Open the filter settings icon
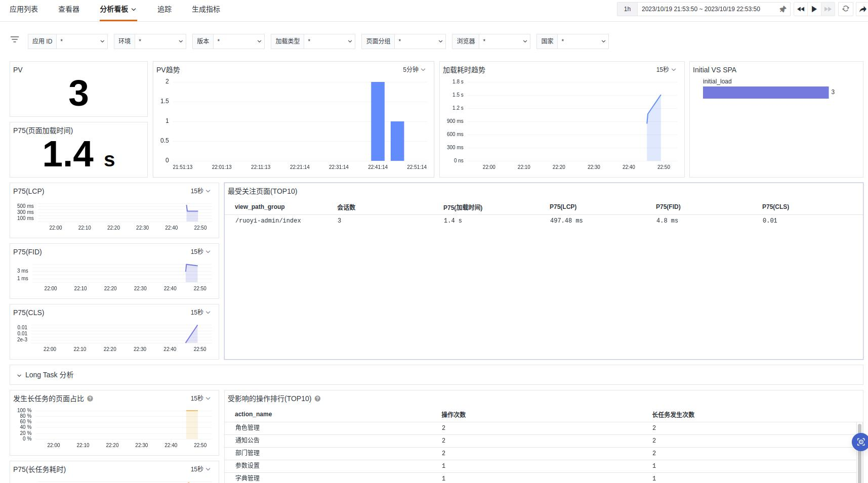The height and width of the screenshot is (483, 868). coord(15,39)
